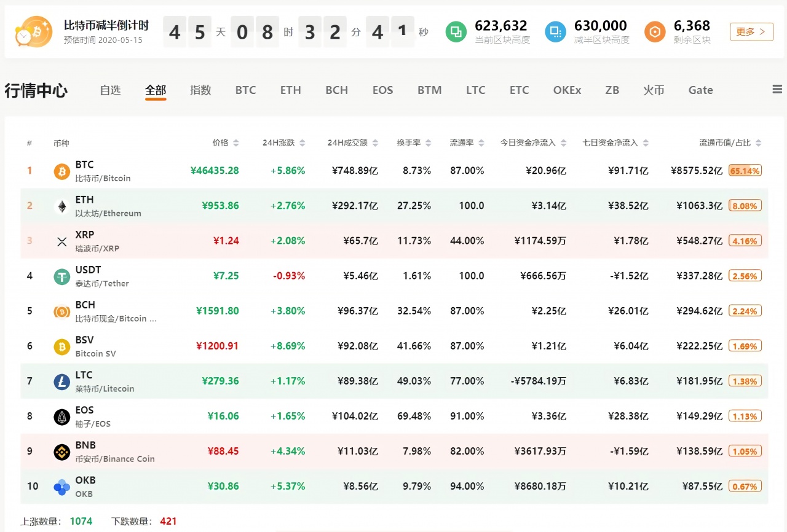787x532 pixels.
Task: Click the 623,632 current block height
Action: pos(501,26)
